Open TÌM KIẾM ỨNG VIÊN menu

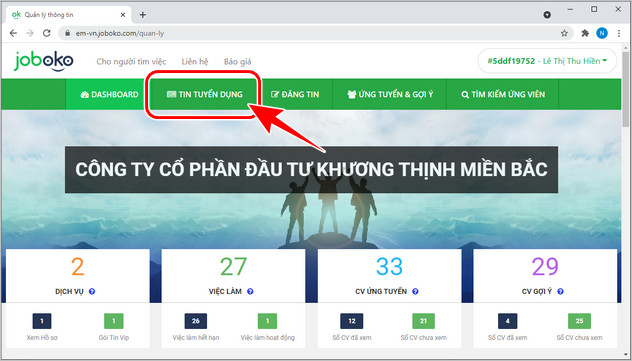point(503,95)
